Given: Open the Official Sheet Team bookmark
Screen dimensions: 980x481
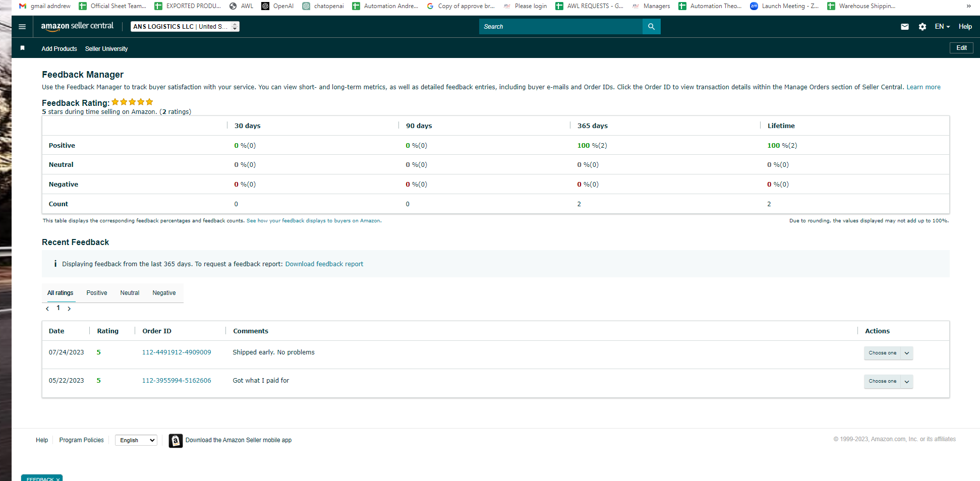Looking at the screenshot, I should tap(112, 6).
